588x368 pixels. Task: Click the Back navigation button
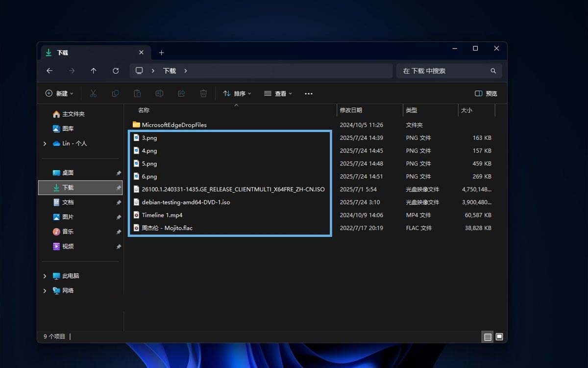click(49, 71)
